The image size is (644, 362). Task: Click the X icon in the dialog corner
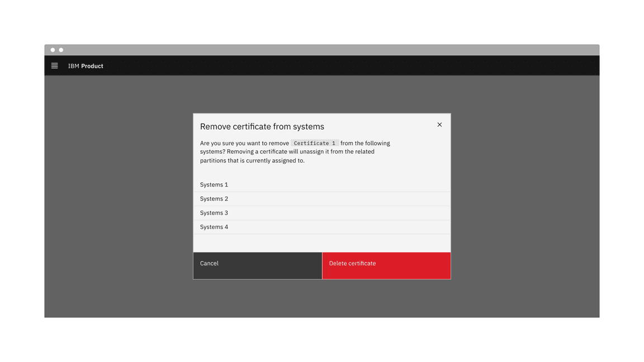pyautogui.click(x=439, y=125)
